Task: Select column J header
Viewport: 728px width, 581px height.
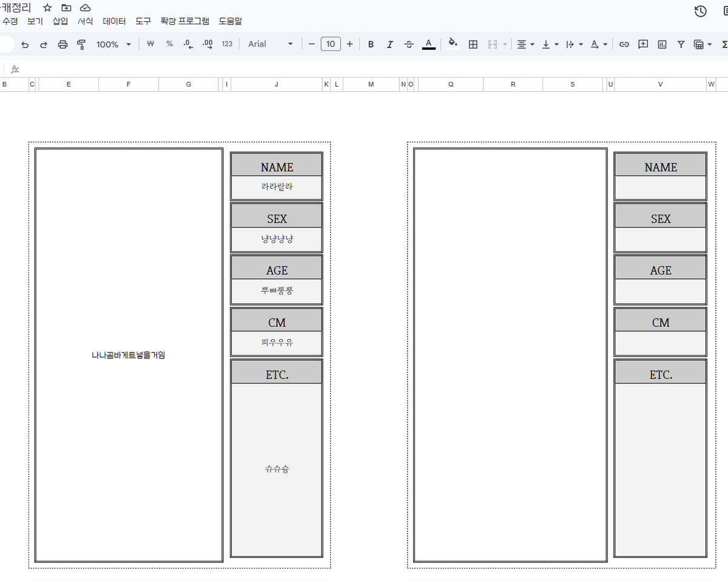Action: [x=277, y=84]
